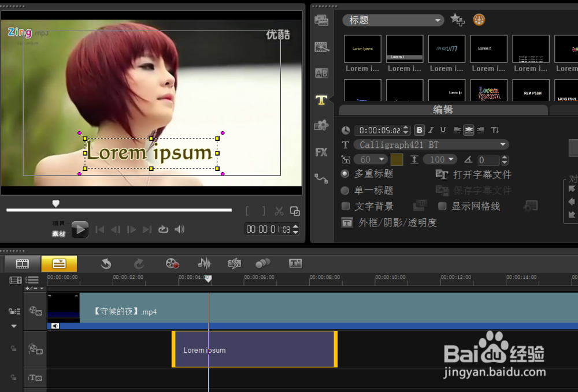
Task: Select the 单一标题 radio option
Action: [345, 191]
